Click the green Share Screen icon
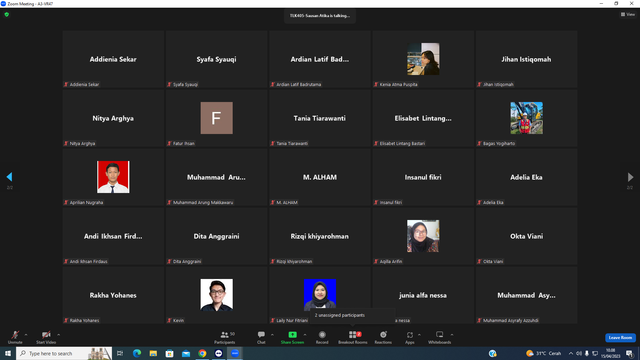Image resolution: width=640 pixels, height=360 pixels. (x=292, y=335)
